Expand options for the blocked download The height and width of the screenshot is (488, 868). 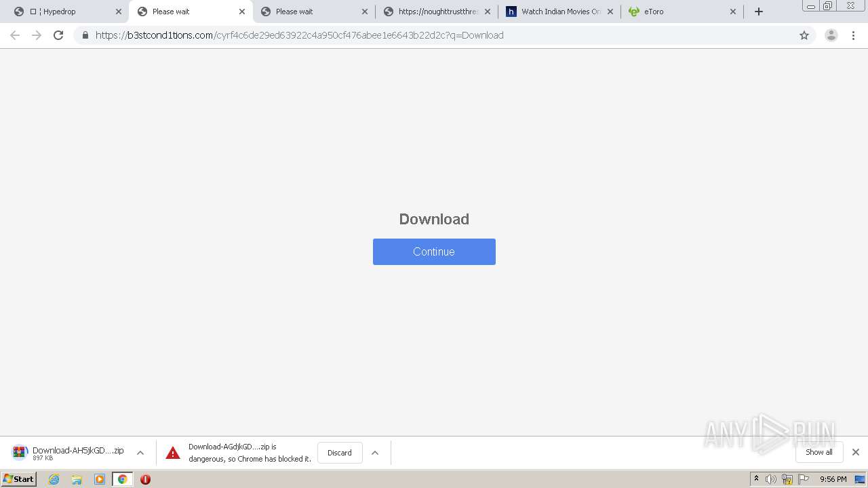pos(374,453)
